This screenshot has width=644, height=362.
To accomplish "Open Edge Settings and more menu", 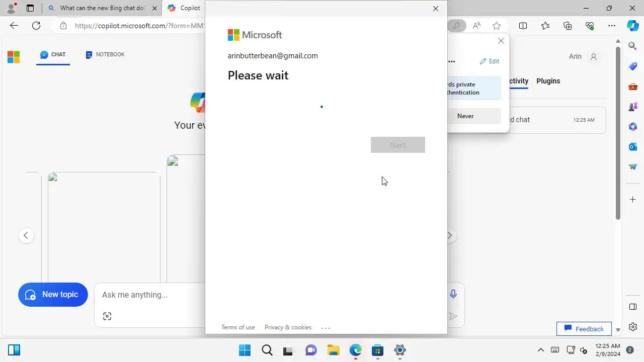I will click(x=612, y=26).
